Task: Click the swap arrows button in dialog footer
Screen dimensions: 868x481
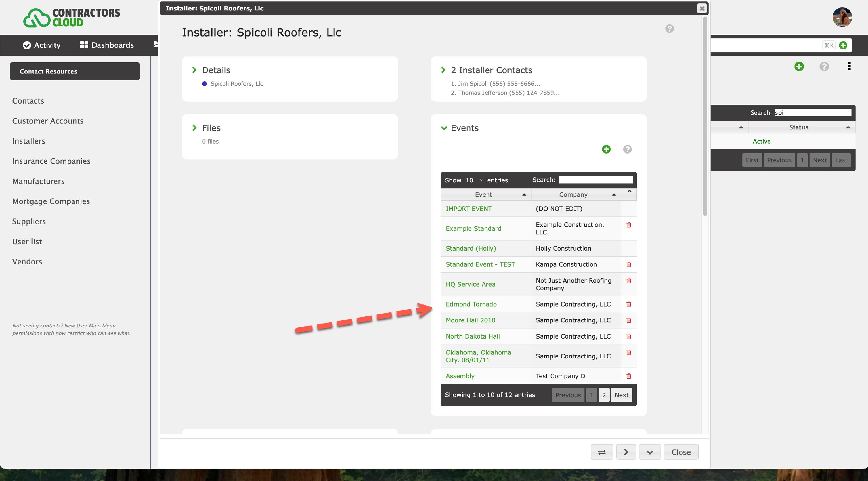Action: tap(602, 452)
